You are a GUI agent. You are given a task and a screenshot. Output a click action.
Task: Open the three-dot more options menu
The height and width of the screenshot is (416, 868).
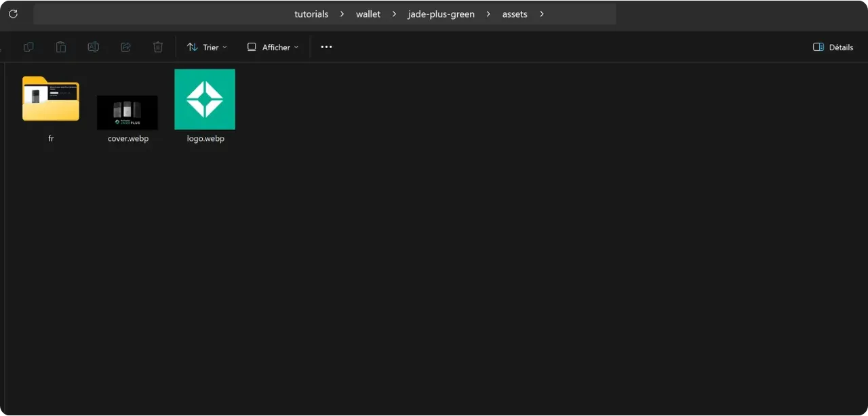click(x=326, y=47)
